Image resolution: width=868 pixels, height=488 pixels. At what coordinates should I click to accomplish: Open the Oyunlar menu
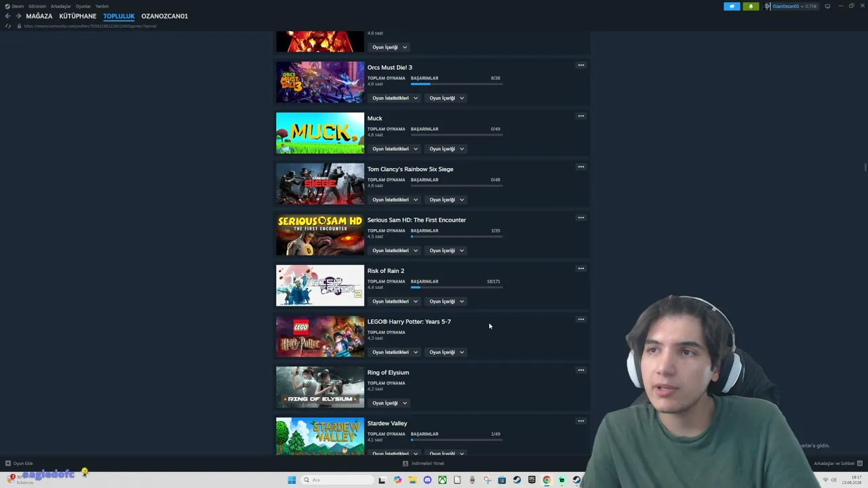[83, 6]
